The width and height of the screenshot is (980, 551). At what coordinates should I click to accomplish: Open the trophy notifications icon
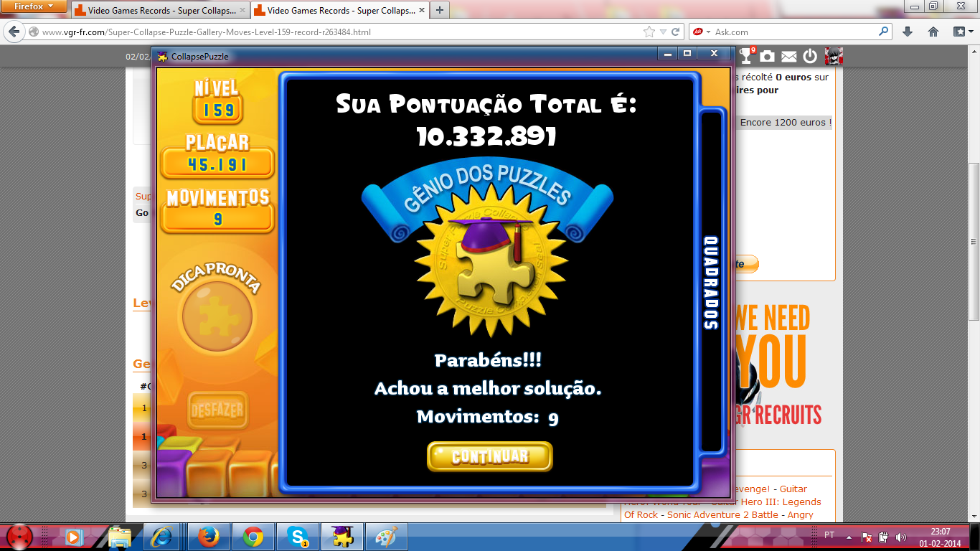click(747, 56)
